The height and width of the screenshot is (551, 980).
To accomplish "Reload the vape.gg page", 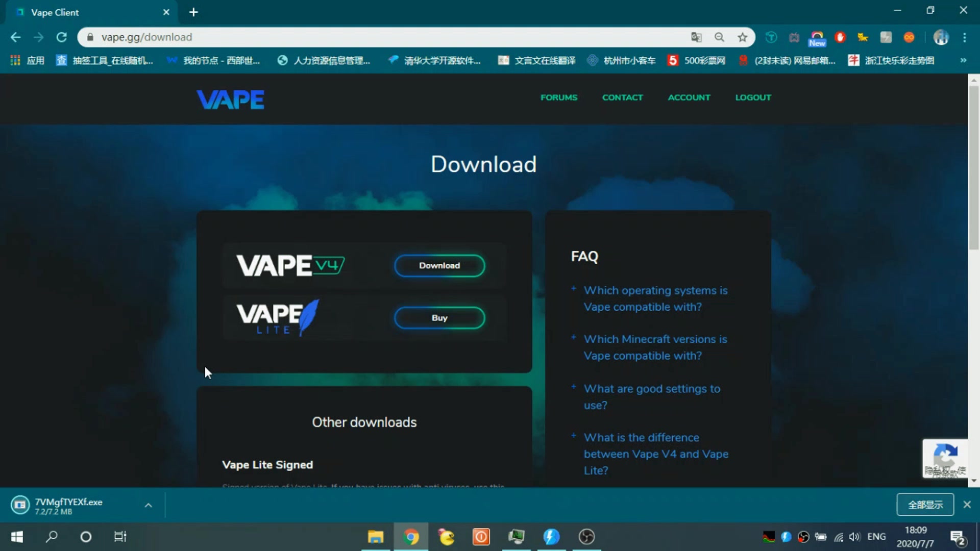I will pos(61,37).
